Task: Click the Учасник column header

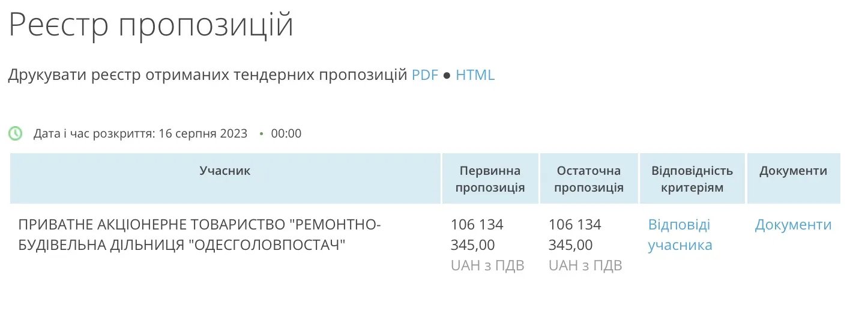Action: 225,171
